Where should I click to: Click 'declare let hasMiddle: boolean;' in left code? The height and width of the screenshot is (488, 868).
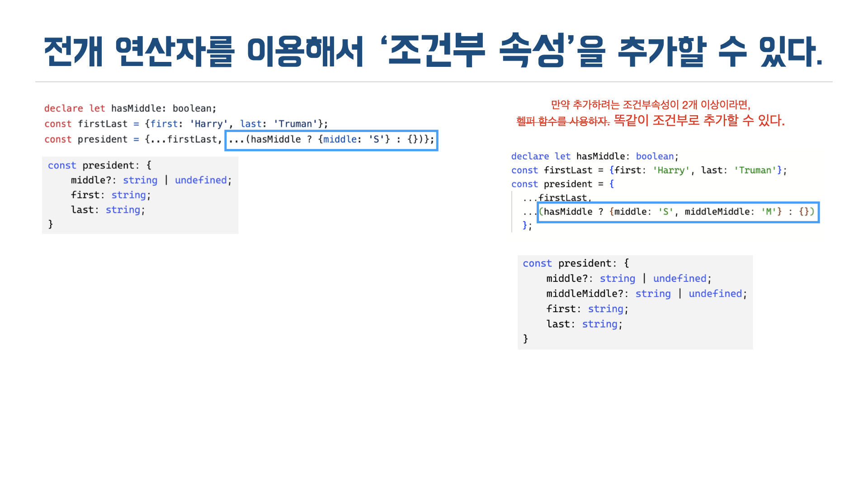(130, 108)
